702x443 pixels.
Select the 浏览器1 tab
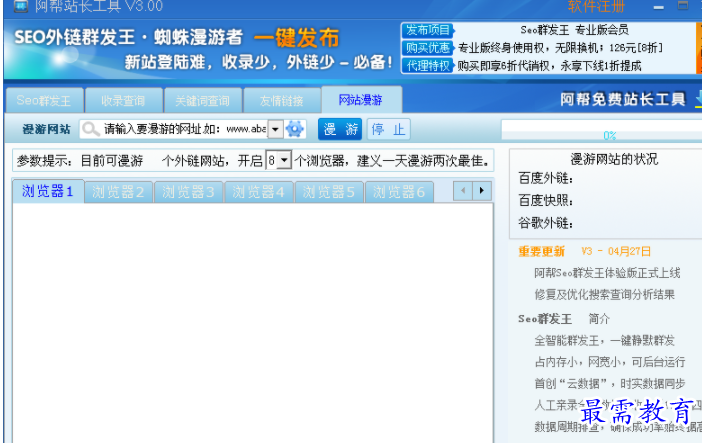coord(48,191)
